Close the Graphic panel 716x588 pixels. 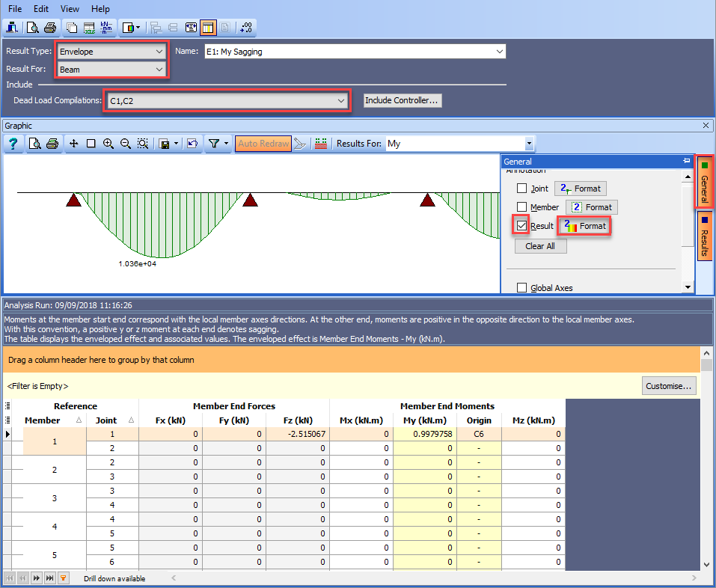(706, 126)
